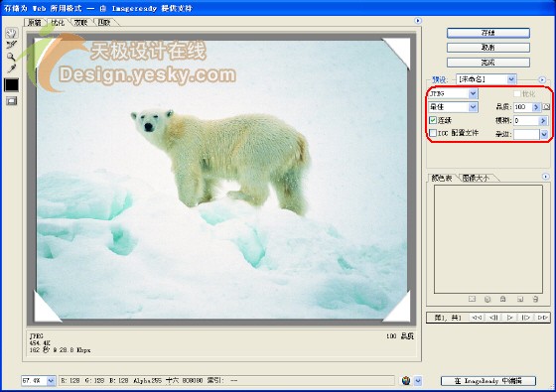Viewport: 556px width, 392px height.
Task: Toggle slices visibility button
Action: click(x=11, y=101)
